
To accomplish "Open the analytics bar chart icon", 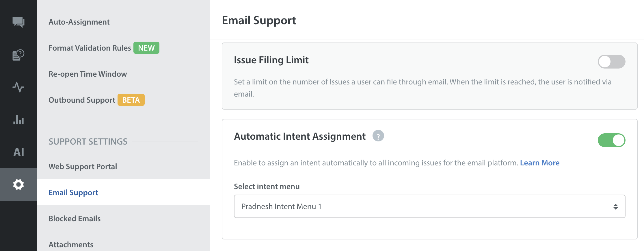I will [x=18, y=120].
